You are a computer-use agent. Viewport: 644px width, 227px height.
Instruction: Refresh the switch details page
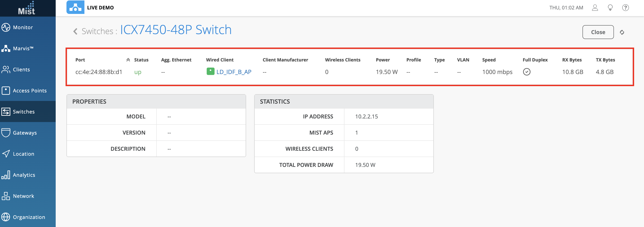point(622,32)
